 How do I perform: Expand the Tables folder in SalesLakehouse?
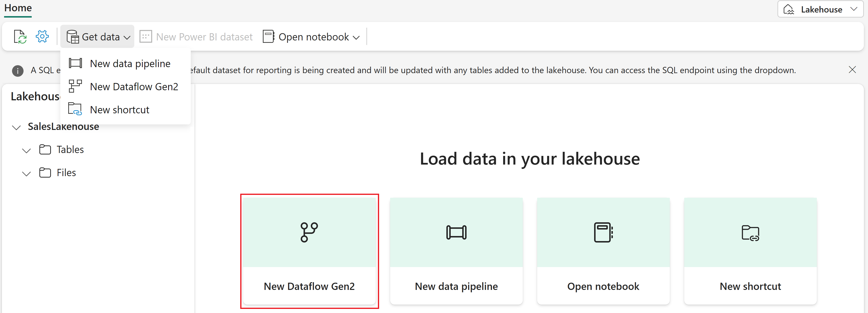(25, 150)
